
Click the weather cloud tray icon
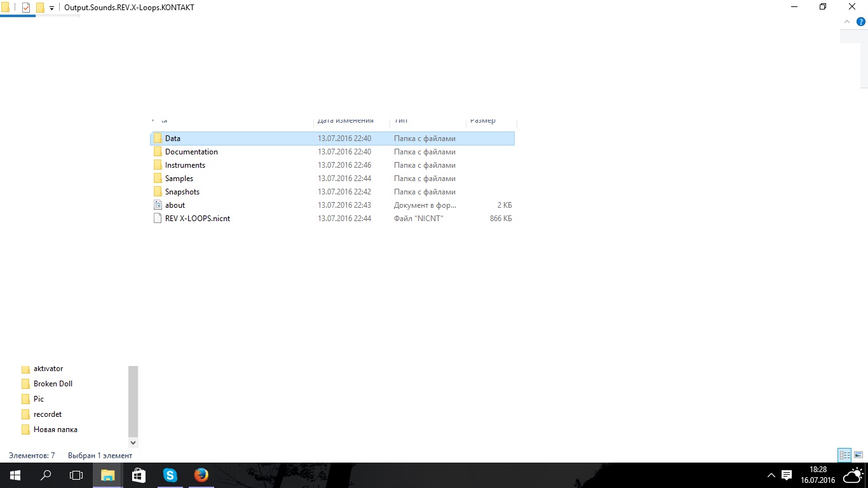[x=853, y=475]
